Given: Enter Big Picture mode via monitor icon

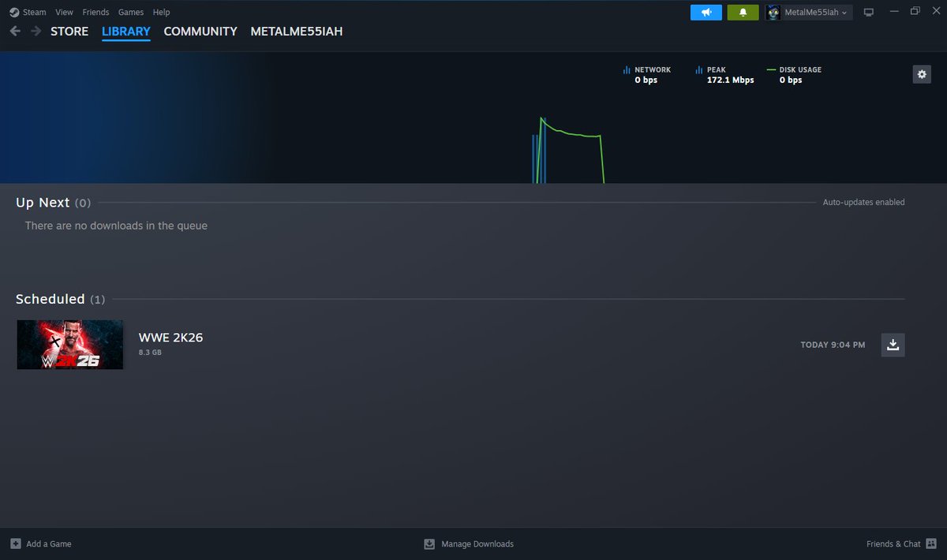Looking at the screenshot, I should point(869,13).
